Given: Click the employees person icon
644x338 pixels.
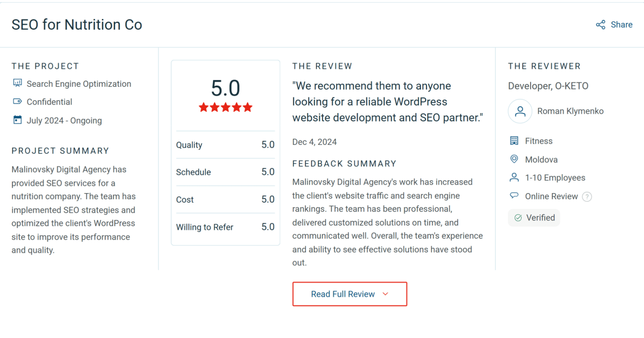Looking at the screenshot, I should 514,177.
